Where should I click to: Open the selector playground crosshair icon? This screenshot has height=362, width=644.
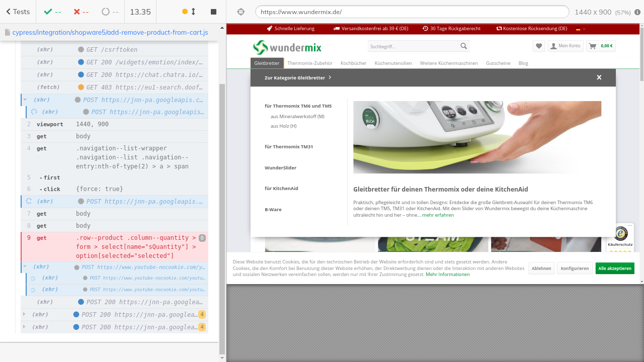coord(240,12)
